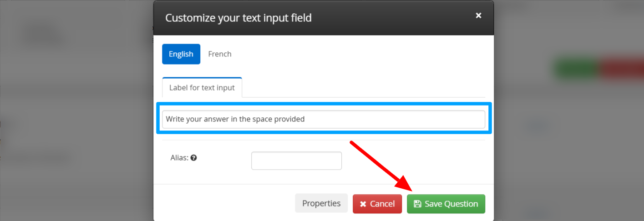The width and height of the screenshot is (644, 221).
Task: Click the "Alias:" label text
Action: coord(179,158)
